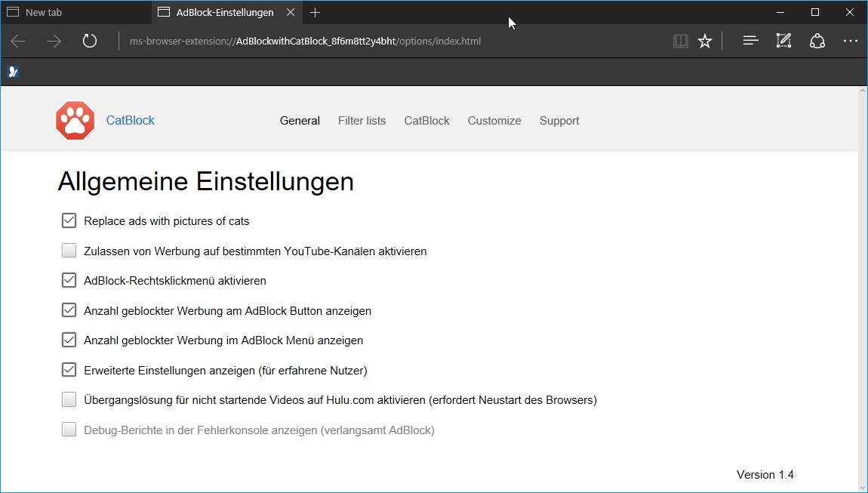Click the Version 1.4 text
The image size is (868, 493).
(x=765, y=475)
